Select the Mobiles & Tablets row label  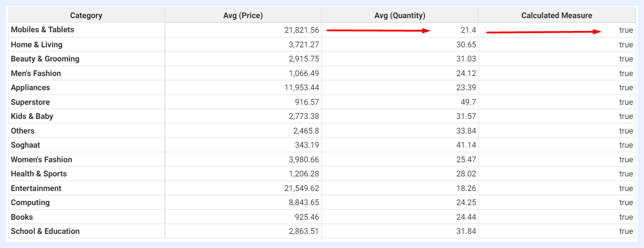(42, 30)
